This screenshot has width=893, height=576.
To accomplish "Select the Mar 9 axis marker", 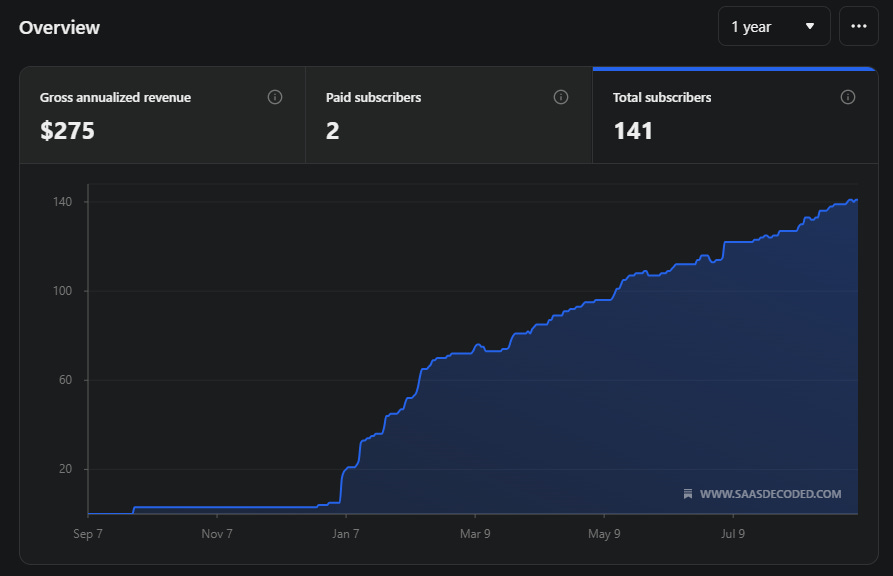I will pyautogui.click(x=475, y=534).
